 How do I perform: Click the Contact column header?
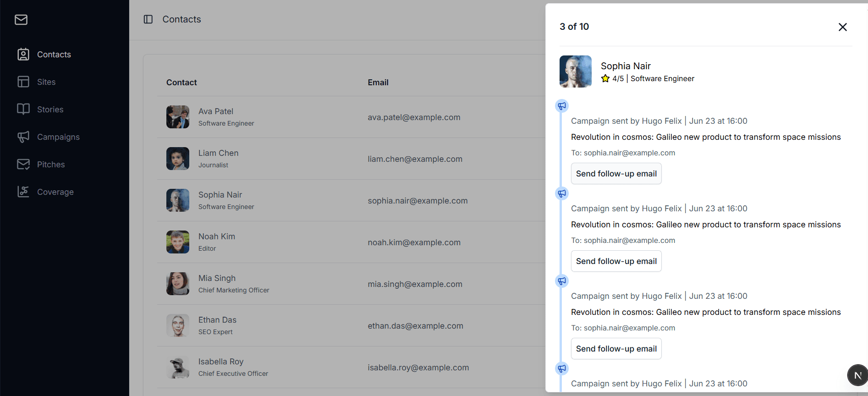point(181,82)
